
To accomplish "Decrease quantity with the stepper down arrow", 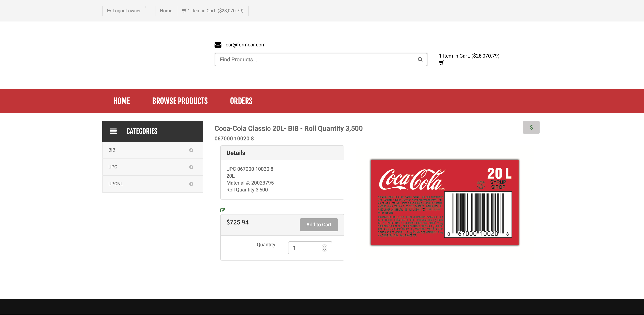I will (324, 250).
